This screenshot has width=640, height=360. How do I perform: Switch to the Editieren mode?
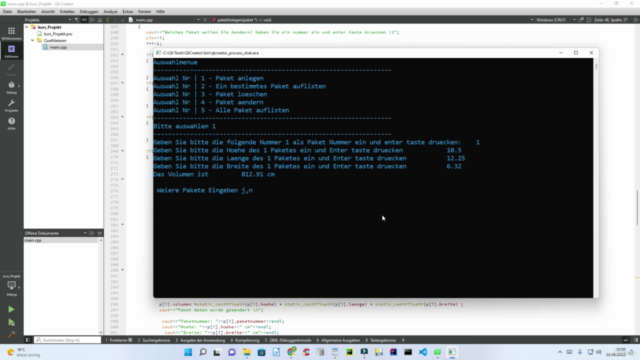(x=11, y=51)
